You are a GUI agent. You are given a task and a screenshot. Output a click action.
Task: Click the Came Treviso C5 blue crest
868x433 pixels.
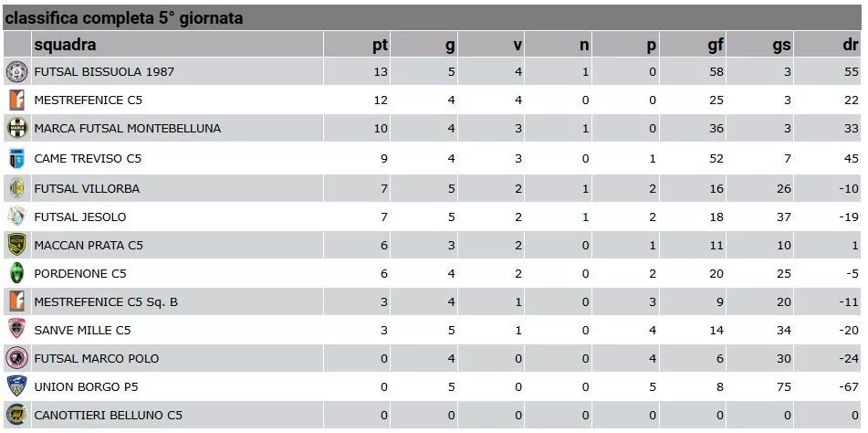tap(16, 158)
